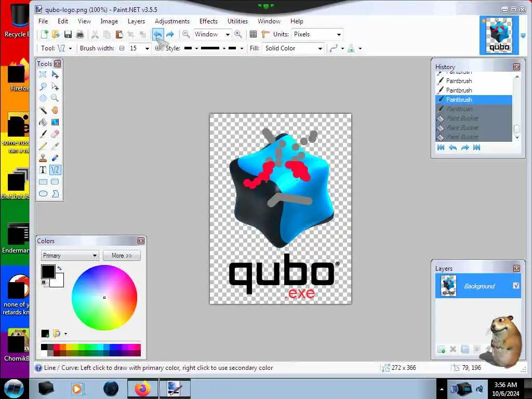Screen dimensions: 532x399
Task: Click the Open file toolbar icon
Action: coord(56,34)
